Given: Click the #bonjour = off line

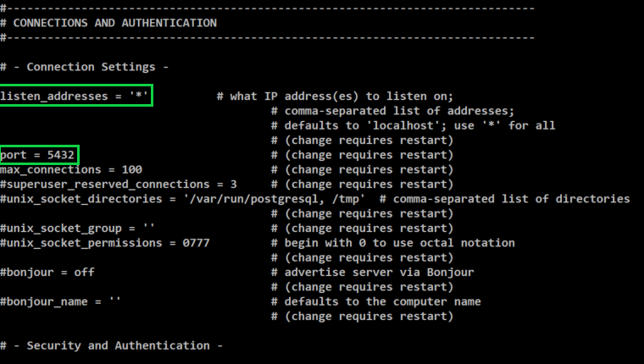Looking at the screenshot, I should [x=47, y=273].
